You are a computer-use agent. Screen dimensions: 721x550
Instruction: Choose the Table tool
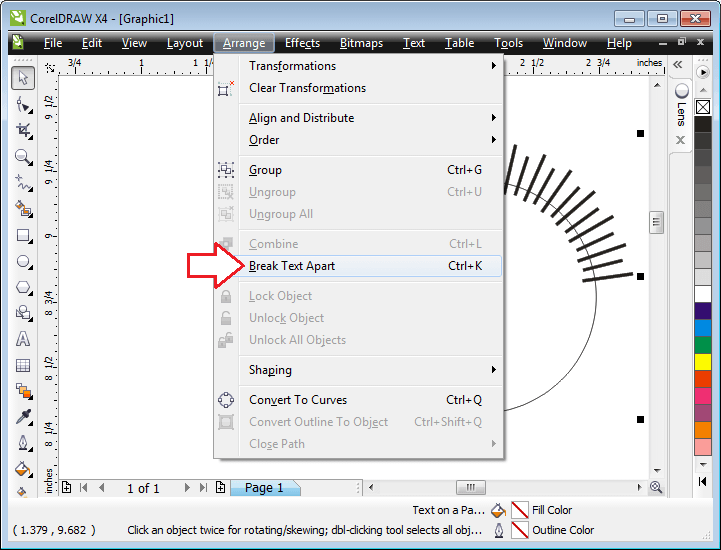(23, 366)
